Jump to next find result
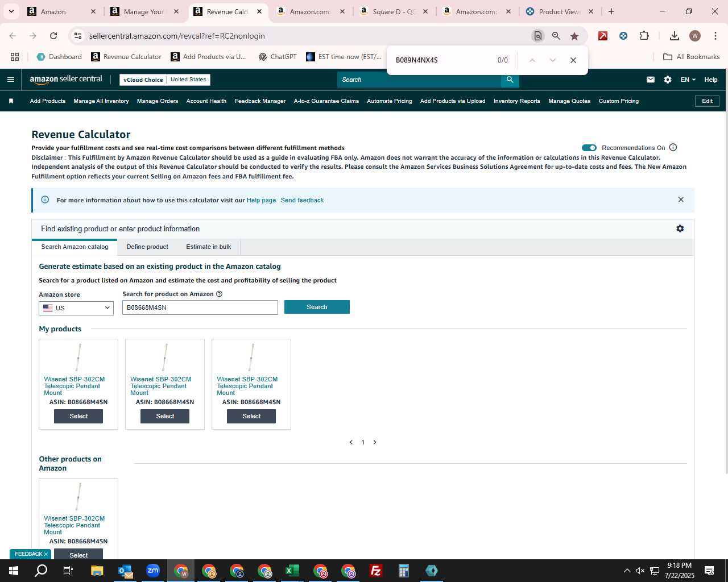 coord(553,60)
